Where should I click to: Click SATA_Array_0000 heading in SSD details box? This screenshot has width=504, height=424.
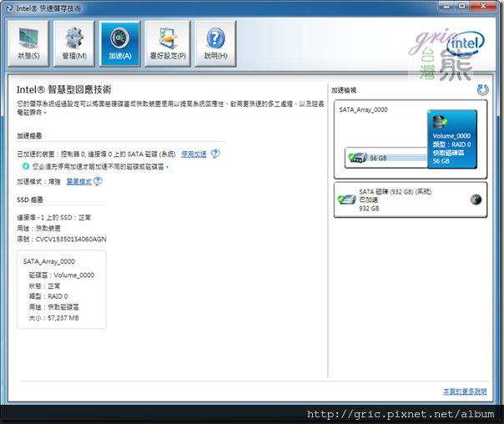click(49, 261)
